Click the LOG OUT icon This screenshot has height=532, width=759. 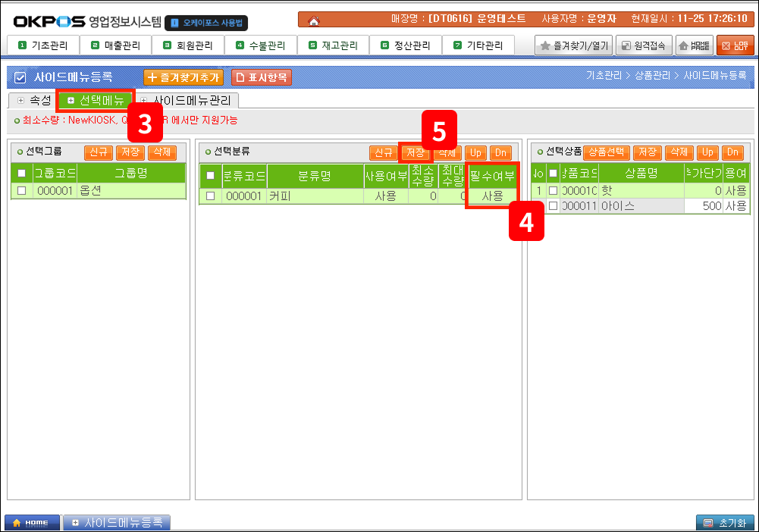point(735,45)
